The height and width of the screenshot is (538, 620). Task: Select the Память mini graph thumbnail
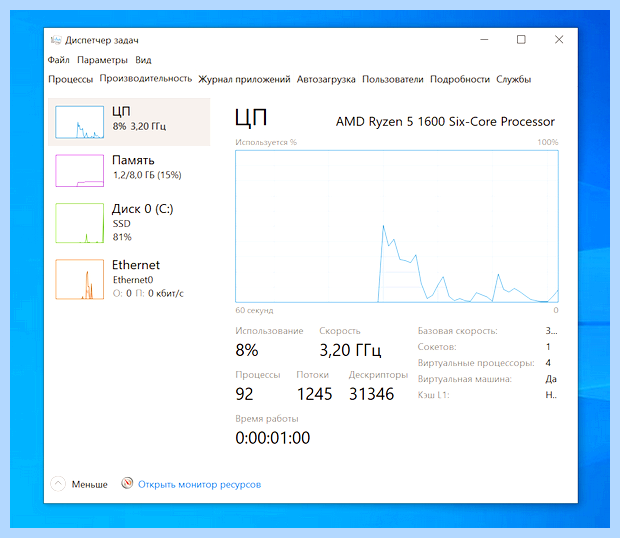click(x=79, y=170)
